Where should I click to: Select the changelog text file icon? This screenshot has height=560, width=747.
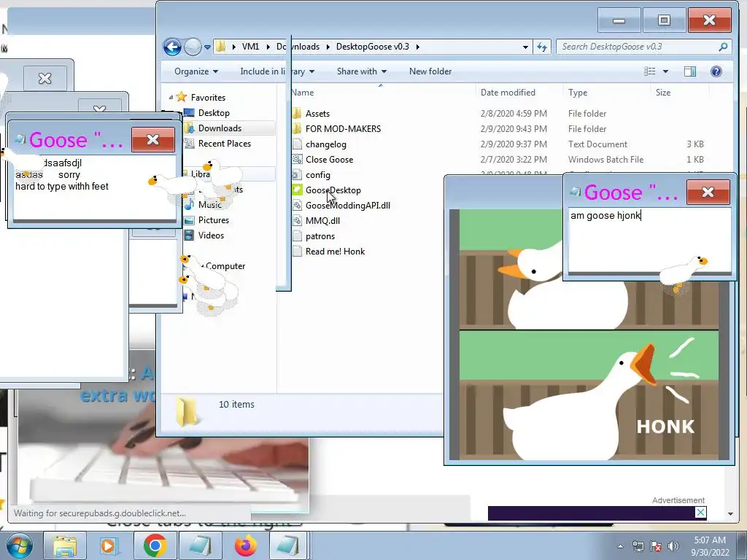(x=297, y=144)
